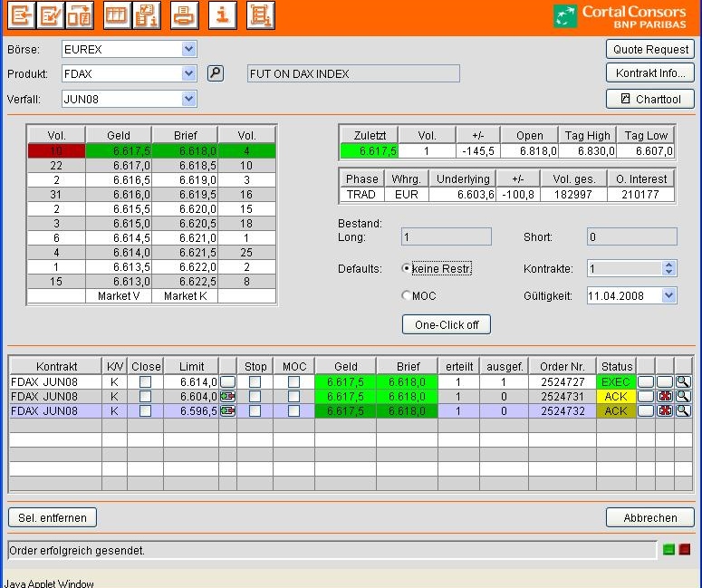Click the Kontrakte quantity field
Image resolution: width=702 pixels, height=588 pixels.
point(624,269)
